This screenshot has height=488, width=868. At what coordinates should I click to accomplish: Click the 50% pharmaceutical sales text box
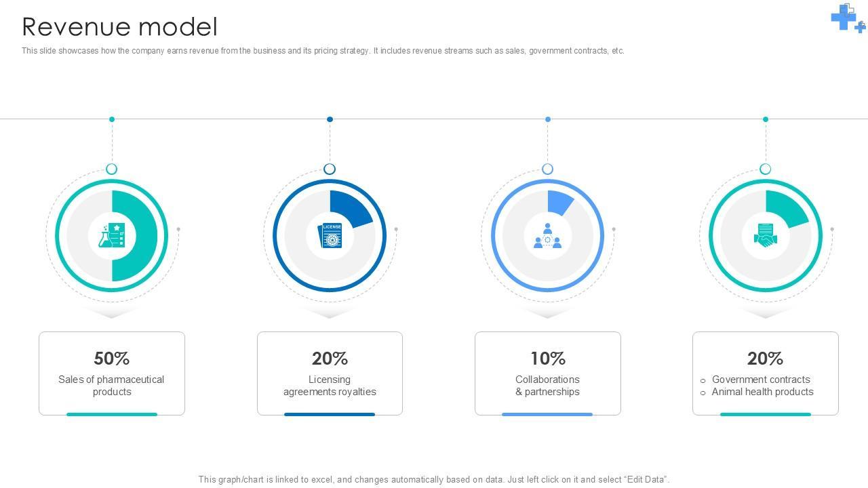[x=112, y=373]
